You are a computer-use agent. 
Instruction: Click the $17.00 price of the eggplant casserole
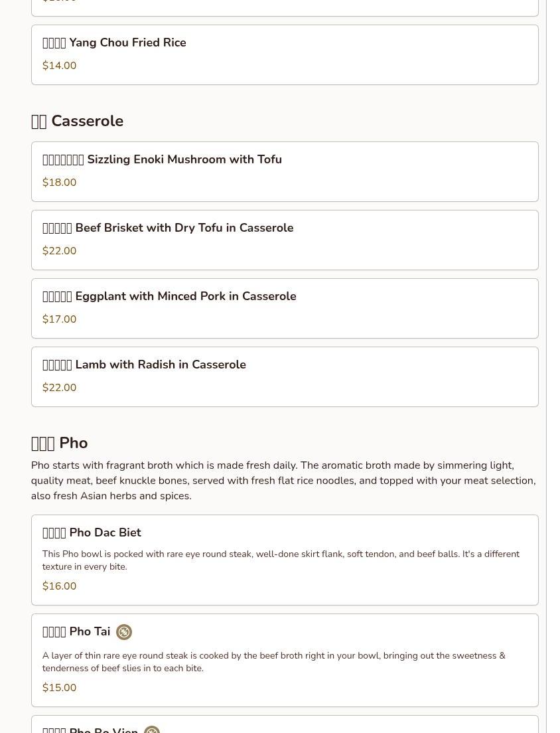59,319
